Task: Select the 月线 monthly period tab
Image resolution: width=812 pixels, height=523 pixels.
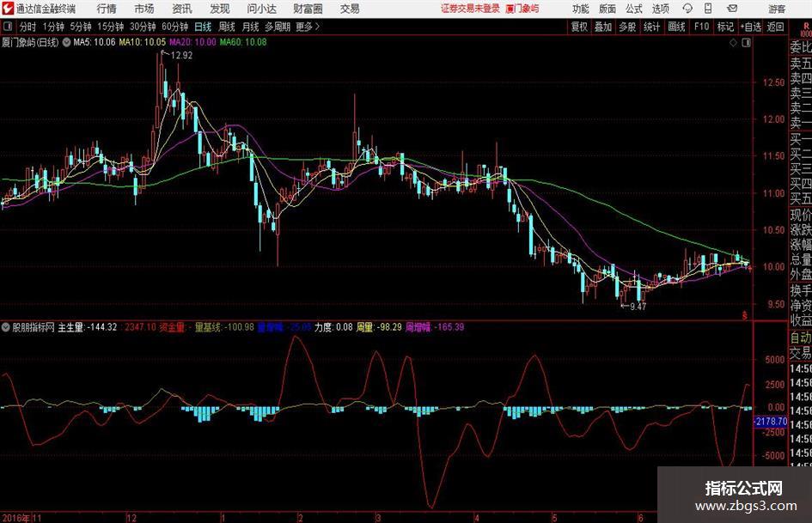Action: tap(251, 27)
